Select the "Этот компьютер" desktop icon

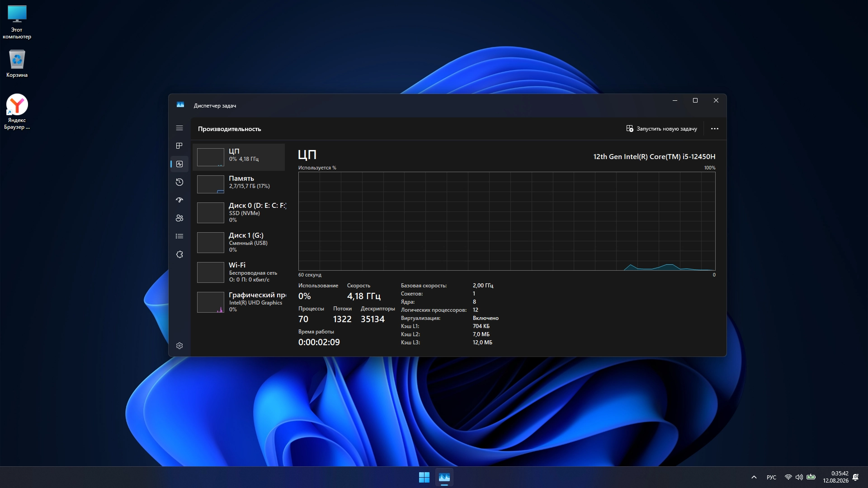[17, 22]
